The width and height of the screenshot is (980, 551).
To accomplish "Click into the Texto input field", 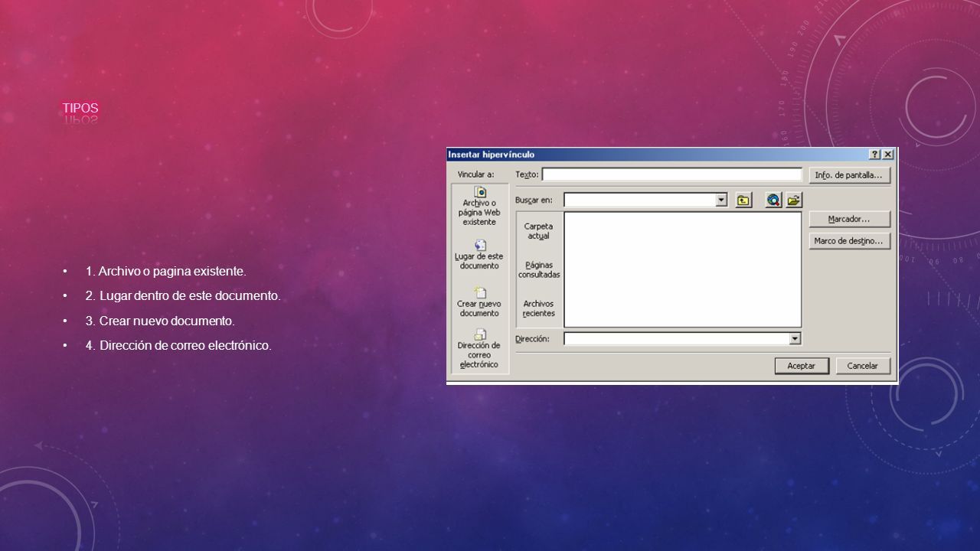I will (671, 174).
